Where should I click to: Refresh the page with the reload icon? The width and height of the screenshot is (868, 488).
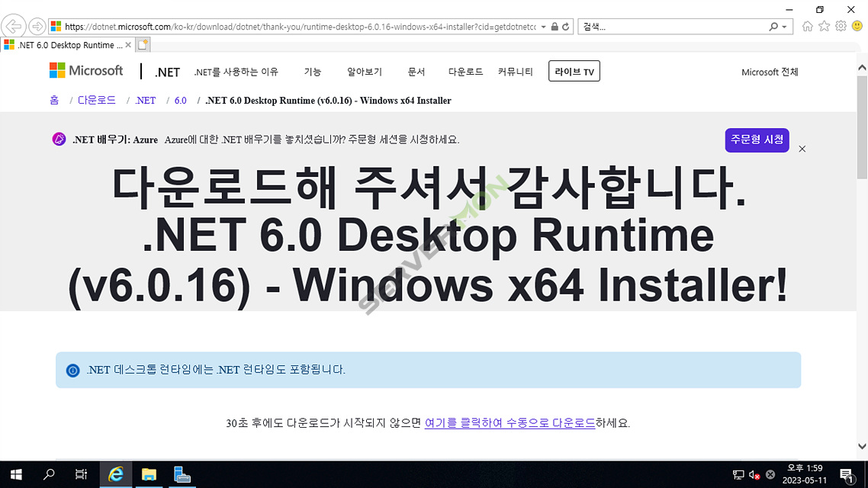click(x=566, y=27)
